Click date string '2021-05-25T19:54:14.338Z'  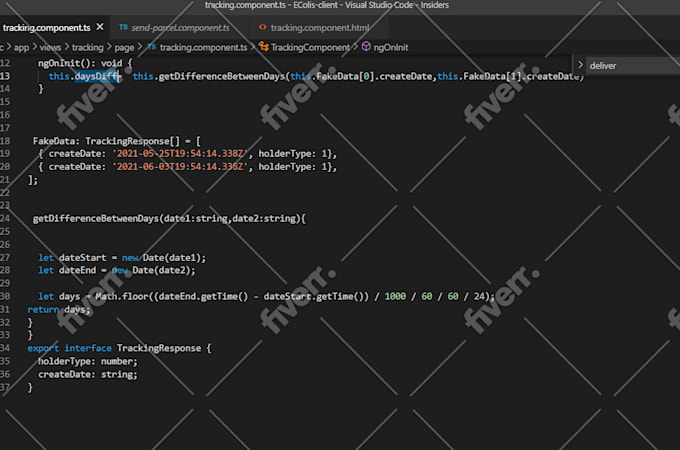(180, 153)
